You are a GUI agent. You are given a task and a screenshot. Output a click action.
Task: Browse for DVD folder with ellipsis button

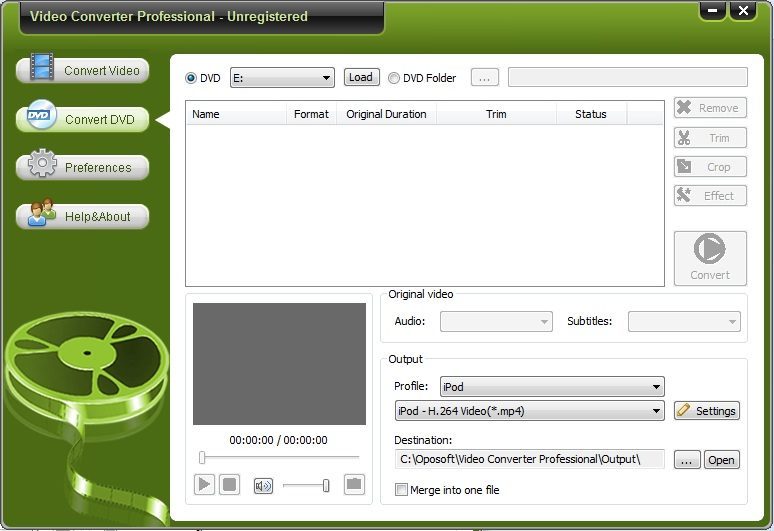point(485,77)
